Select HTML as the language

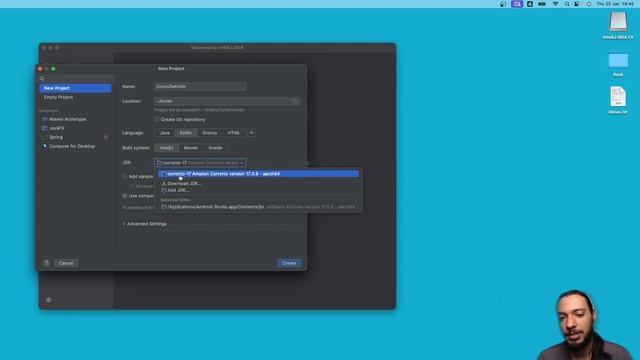[233, 133]
